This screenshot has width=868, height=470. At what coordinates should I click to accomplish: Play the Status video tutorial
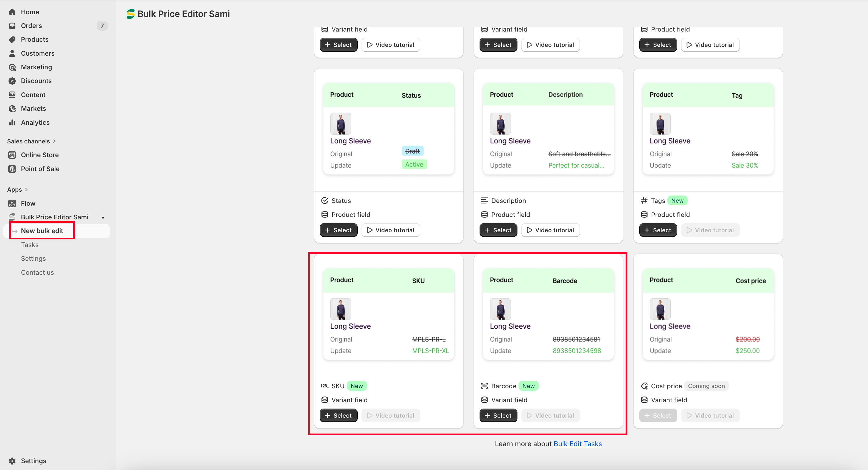point(391,230)
